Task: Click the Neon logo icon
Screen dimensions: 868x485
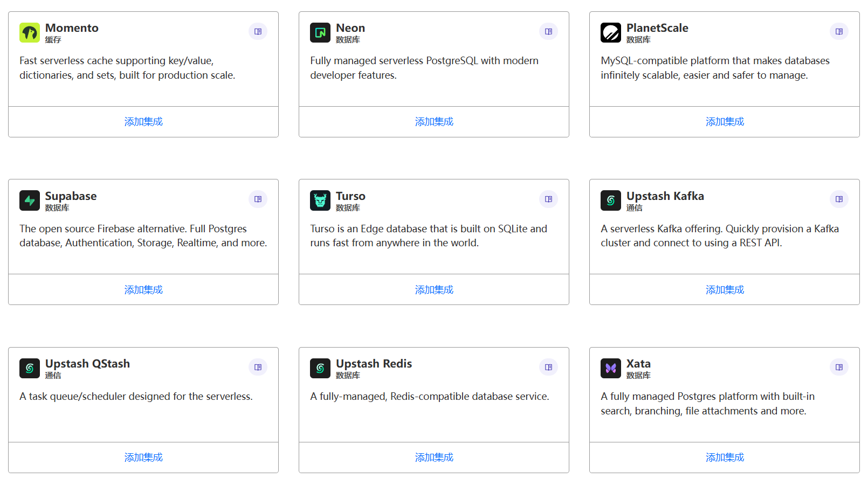Action: pos(320,32)
